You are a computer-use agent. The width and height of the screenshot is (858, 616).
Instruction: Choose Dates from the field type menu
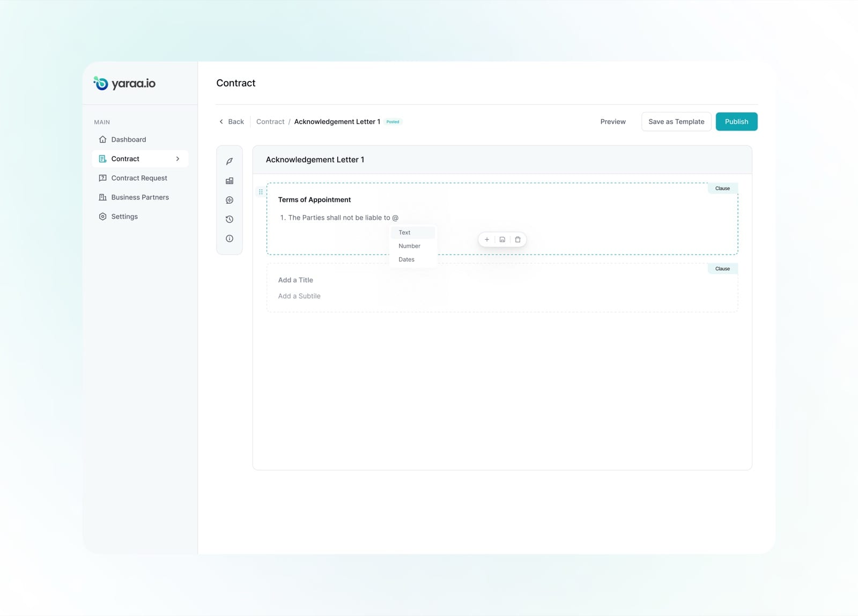click(x=412, y=259)
